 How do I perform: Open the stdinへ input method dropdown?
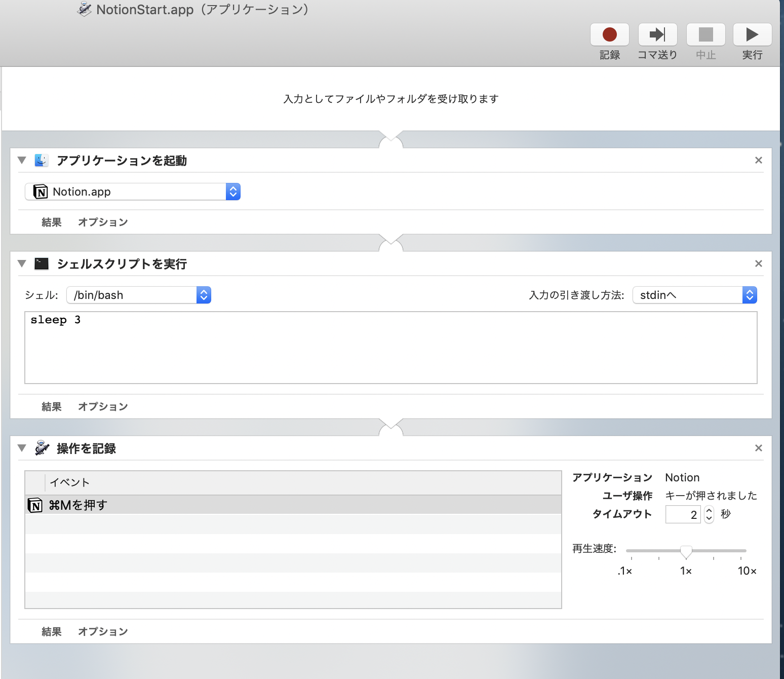click(695, 295)
